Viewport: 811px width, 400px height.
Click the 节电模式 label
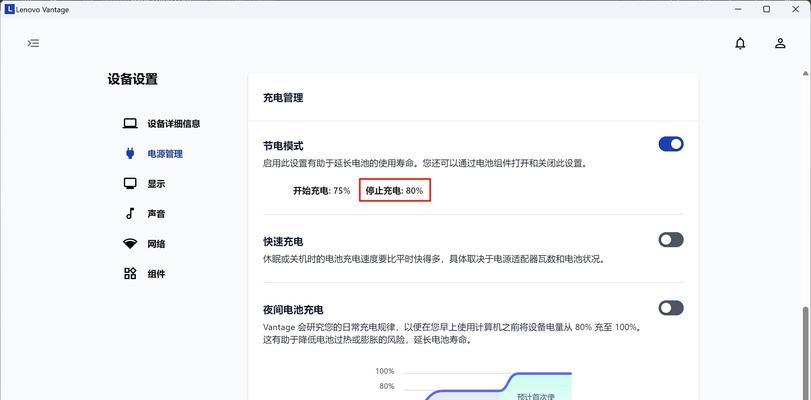point(283,146)
